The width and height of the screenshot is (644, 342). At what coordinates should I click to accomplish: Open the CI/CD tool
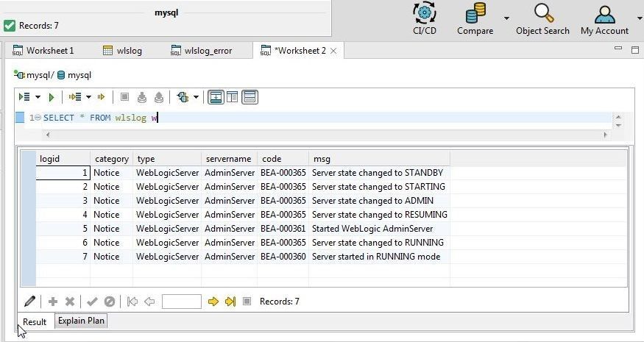tap(424, 18)
